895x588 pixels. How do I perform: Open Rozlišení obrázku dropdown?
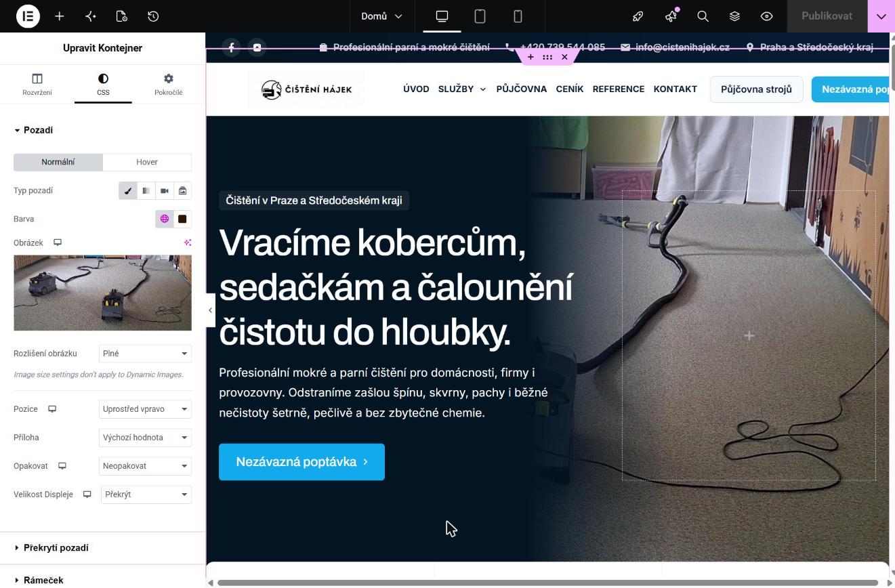point(146,354)
